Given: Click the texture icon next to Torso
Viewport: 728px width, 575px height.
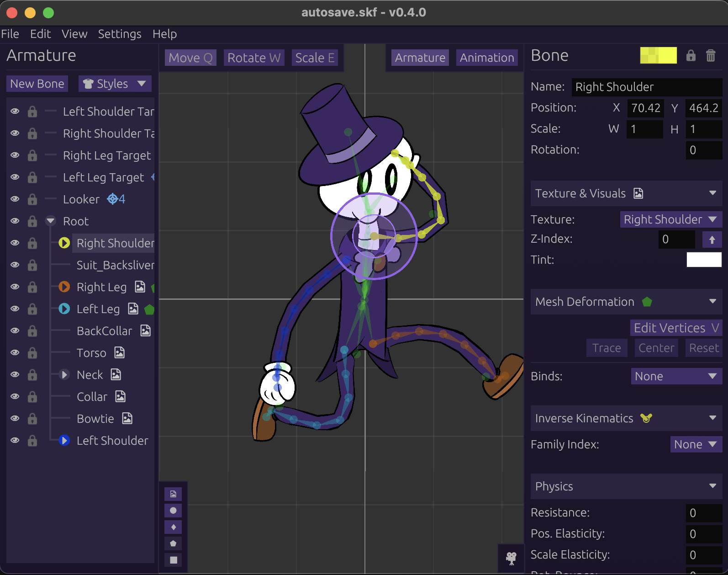Looking at the screenshot, I should (x=119, y=353).
